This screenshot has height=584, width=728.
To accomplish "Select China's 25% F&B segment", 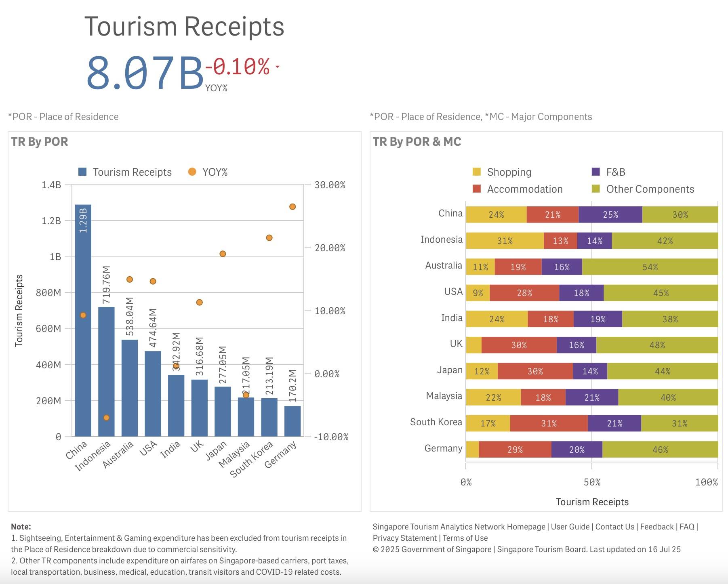I will [610, 214].
